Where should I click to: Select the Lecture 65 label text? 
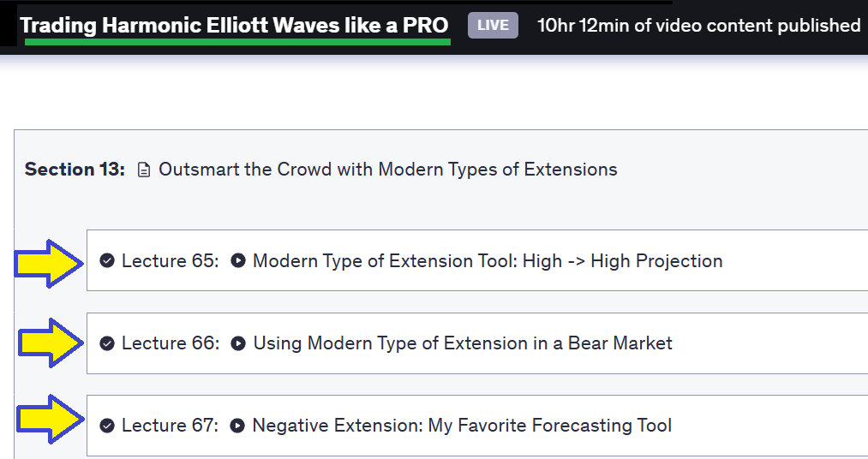171,261
